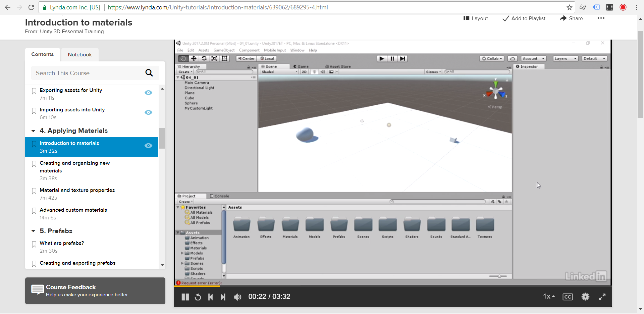
Task: Skip to next video
Action: [x=223, y=297]
